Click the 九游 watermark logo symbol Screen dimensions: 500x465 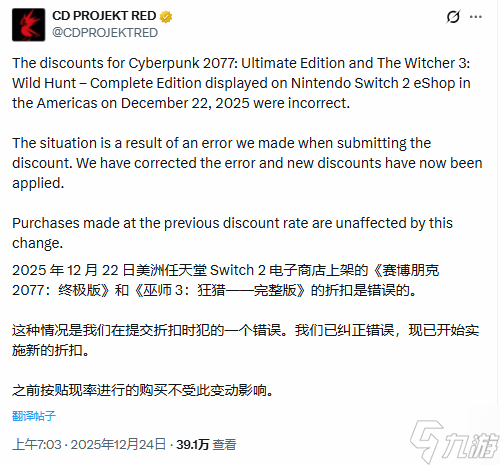(426, 441)
